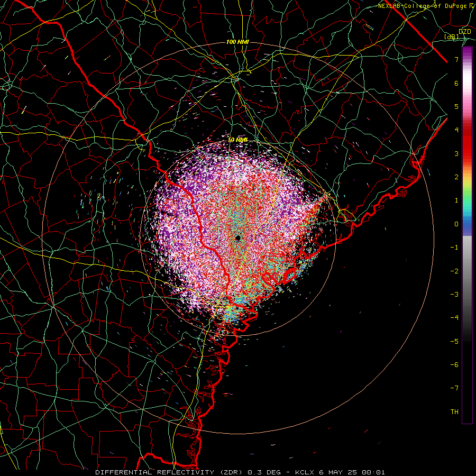
Task: Click the "0" value on the color scale
Action: (x=456, y=224)
